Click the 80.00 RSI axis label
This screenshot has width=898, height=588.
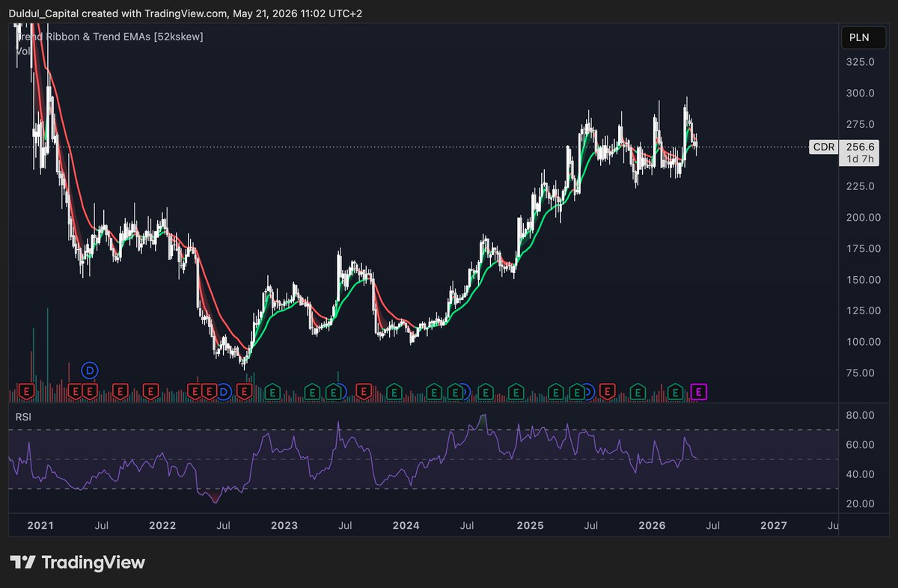click(x=861, y=415)
